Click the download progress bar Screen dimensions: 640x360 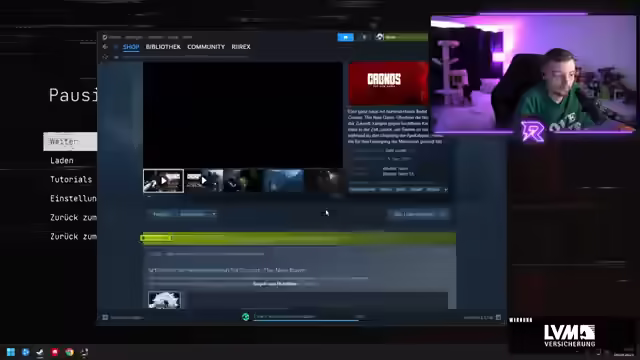[x=306, y=320]
